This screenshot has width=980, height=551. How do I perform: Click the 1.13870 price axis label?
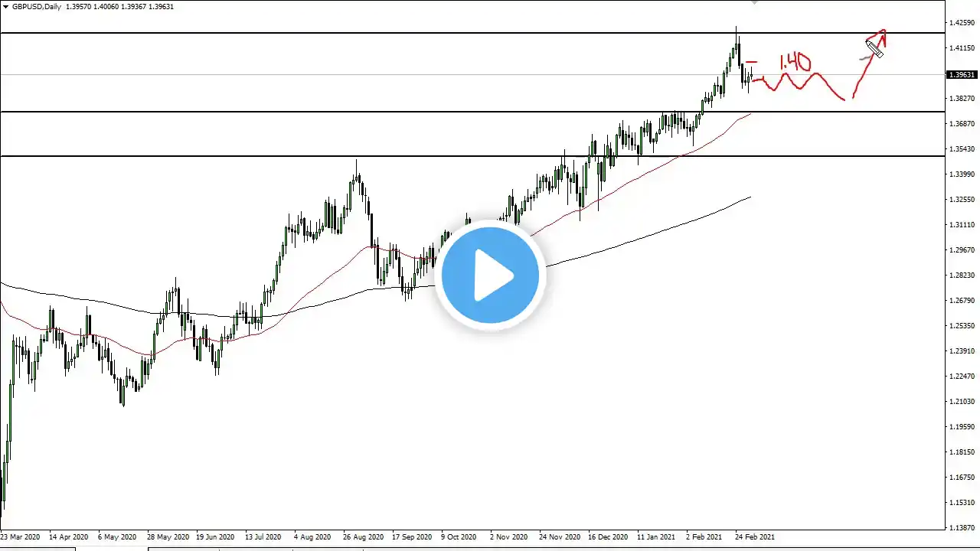click(x=962, y=528)
